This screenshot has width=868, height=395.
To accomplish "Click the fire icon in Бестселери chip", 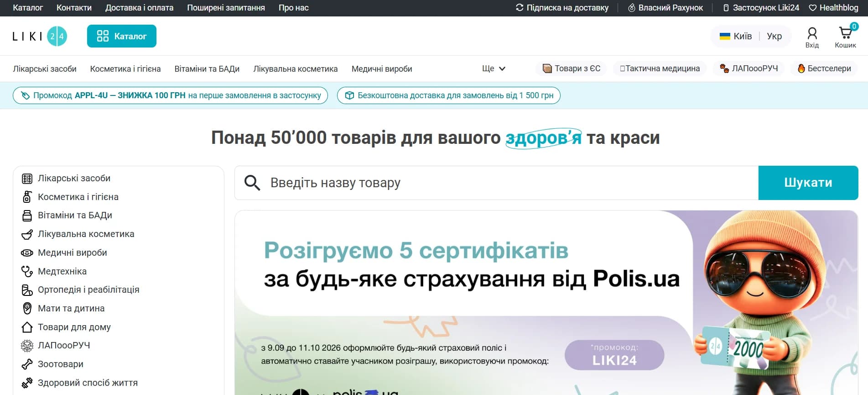I will point(801,68).
